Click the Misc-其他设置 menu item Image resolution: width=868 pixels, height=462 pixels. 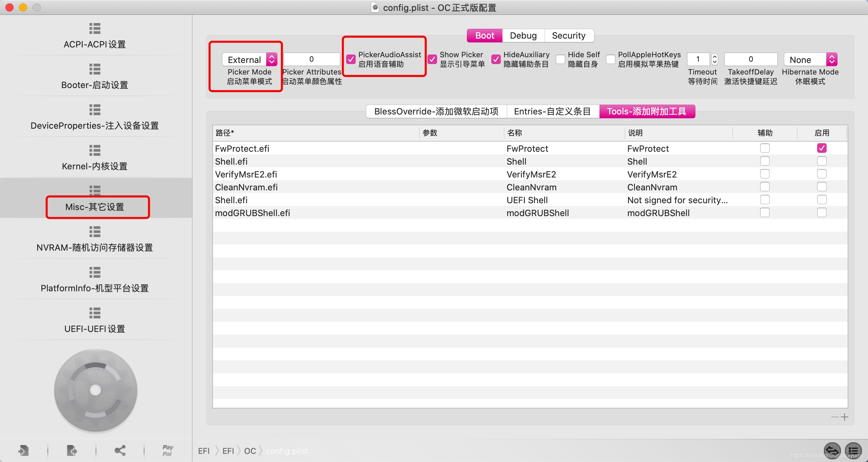(x=94, y=207)
